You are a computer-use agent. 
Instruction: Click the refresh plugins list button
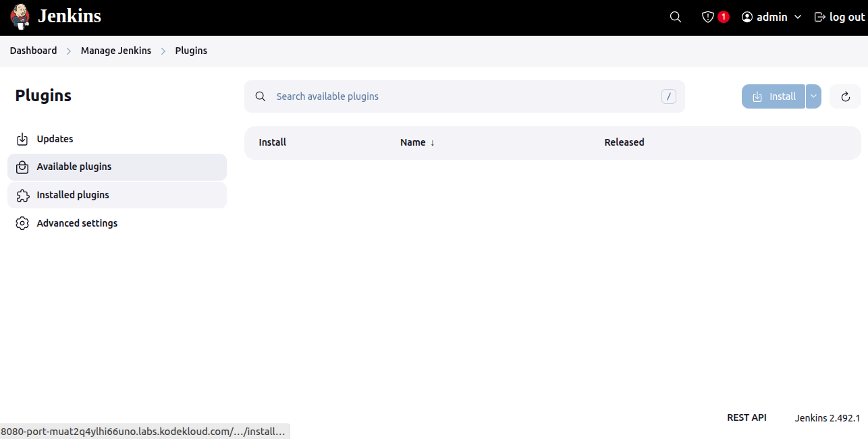click(x=845, y=96)
